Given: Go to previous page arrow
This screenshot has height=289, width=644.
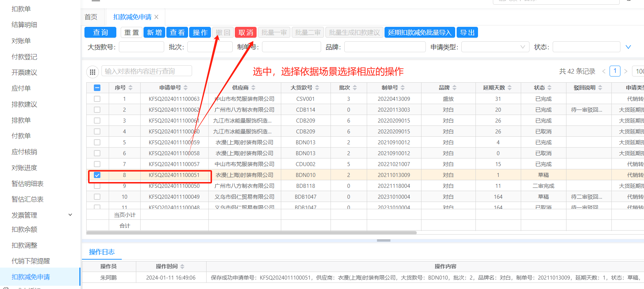Looking at the screenshot, I should click(x=604, y=71).
